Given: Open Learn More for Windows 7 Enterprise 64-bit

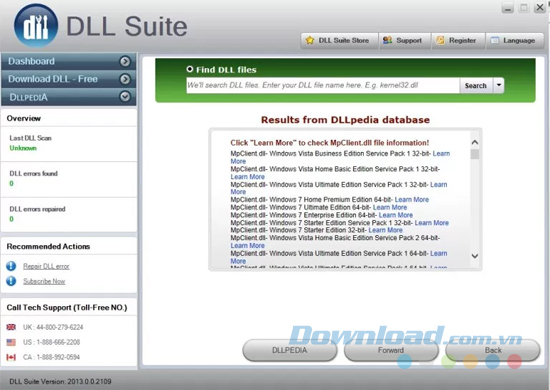Looking at the screenshot, I should tap(396, 215).
